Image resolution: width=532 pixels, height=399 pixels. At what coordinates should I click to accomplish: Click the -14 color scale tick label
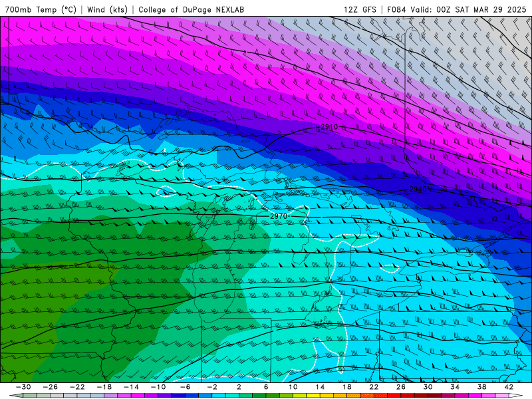pos(131,387)
